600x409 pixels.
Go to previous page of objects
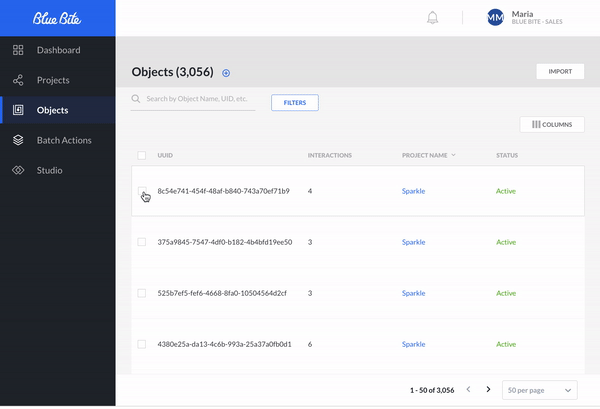468,389
